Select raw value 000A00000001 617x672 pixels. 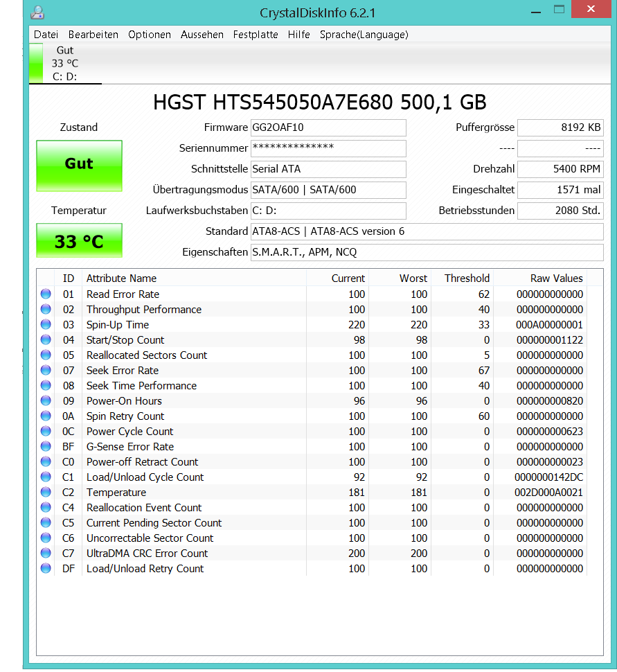[x=549, y=325]
